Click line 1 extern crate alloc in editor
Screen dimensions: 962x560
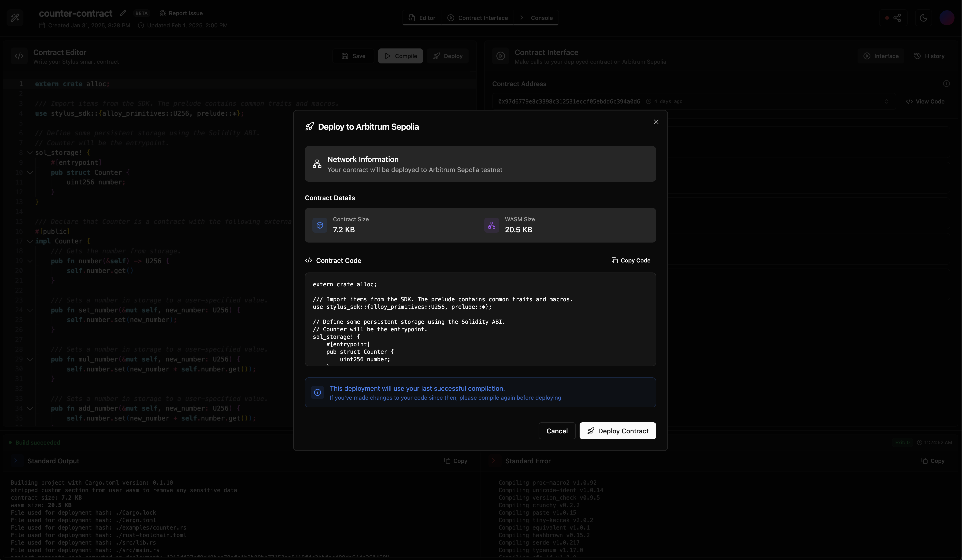click(72, 84)
